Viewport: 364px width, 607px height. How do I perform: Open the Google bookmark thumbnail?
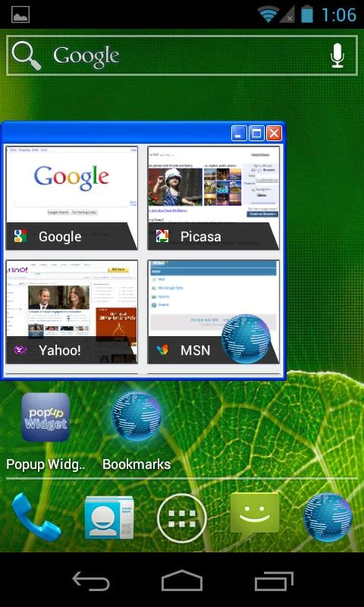[x=71, y=198]
